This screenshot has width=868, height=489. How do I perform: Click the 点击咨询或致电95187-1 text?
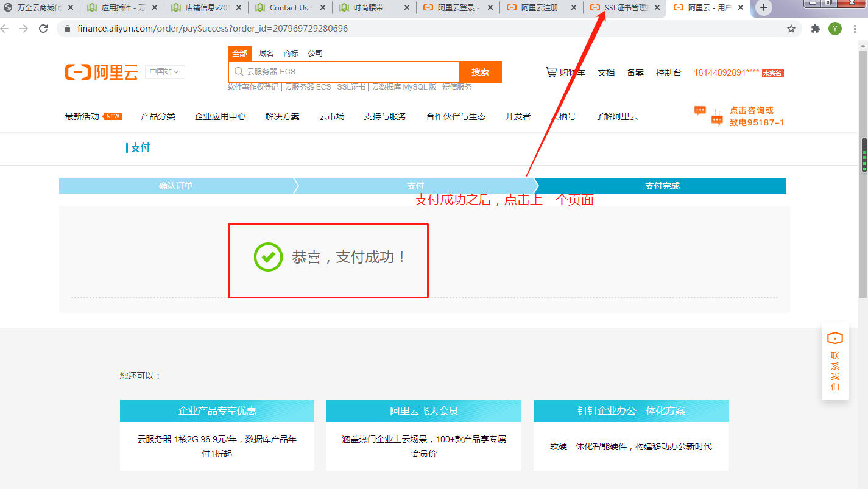(x=757, y=116)
